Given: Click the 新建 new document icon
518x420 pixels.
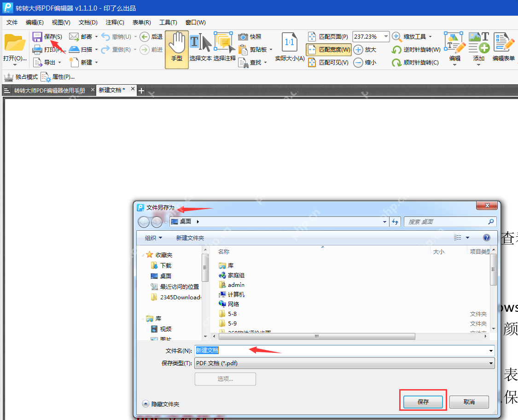Looking at the screenshot, I should click(x=74, y=62).
